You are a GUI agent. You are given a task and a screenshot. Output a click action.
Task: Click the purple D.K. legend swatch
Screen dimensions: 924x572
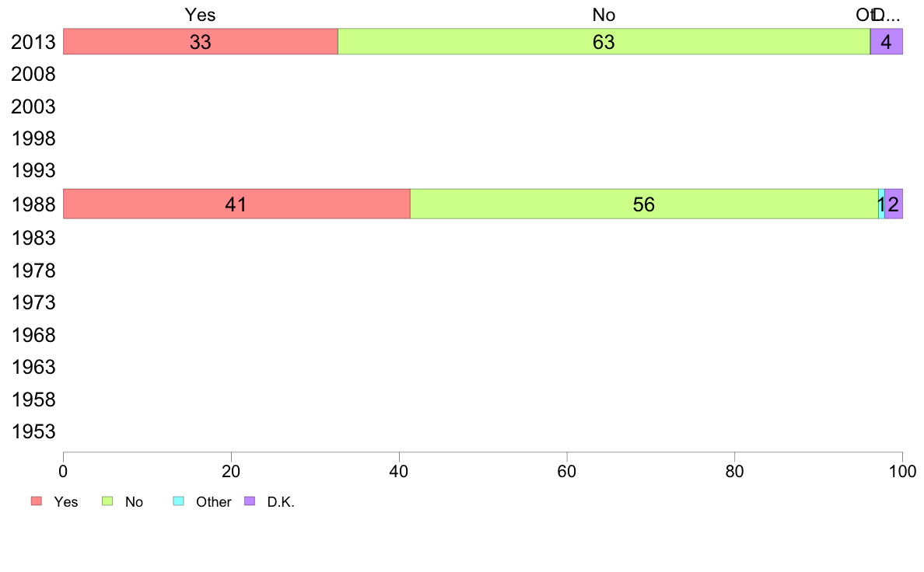tap(250, 501)
